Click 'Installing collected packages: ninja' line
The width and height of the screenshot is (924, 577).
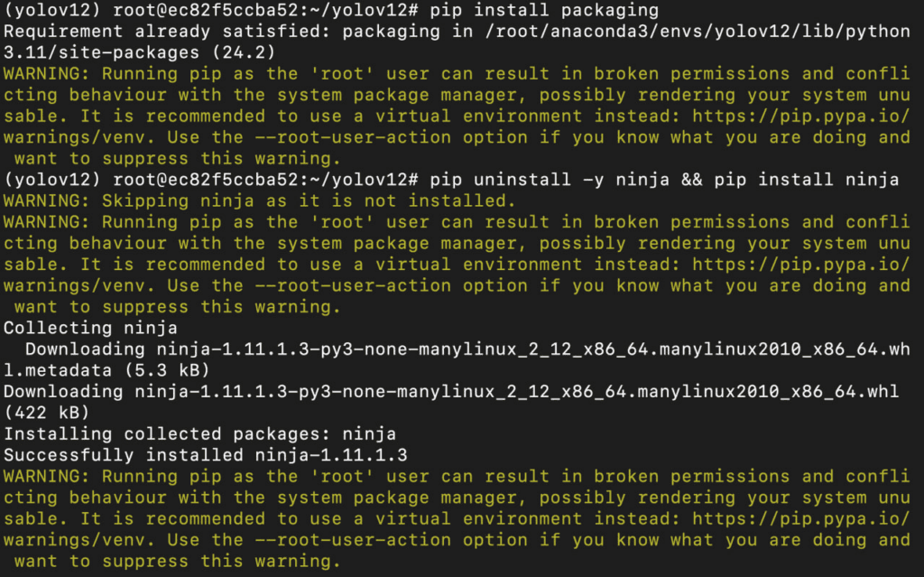pos(199,433)
